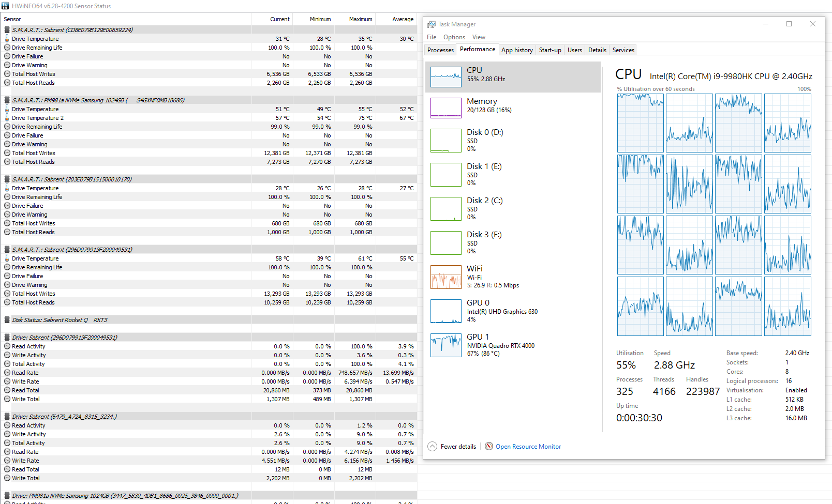Click drive icon of S.M.A.R.T. Sabrent 296D079913F200049531
This screenshot has width=832, height=504.
(x=7, y=250)
